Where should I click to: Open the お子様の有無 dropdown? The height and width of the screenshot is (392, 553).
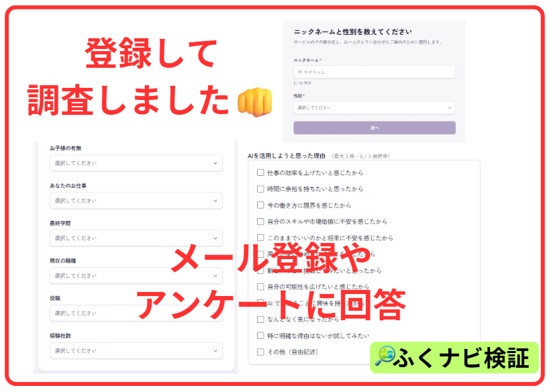(x=136, y=163)
